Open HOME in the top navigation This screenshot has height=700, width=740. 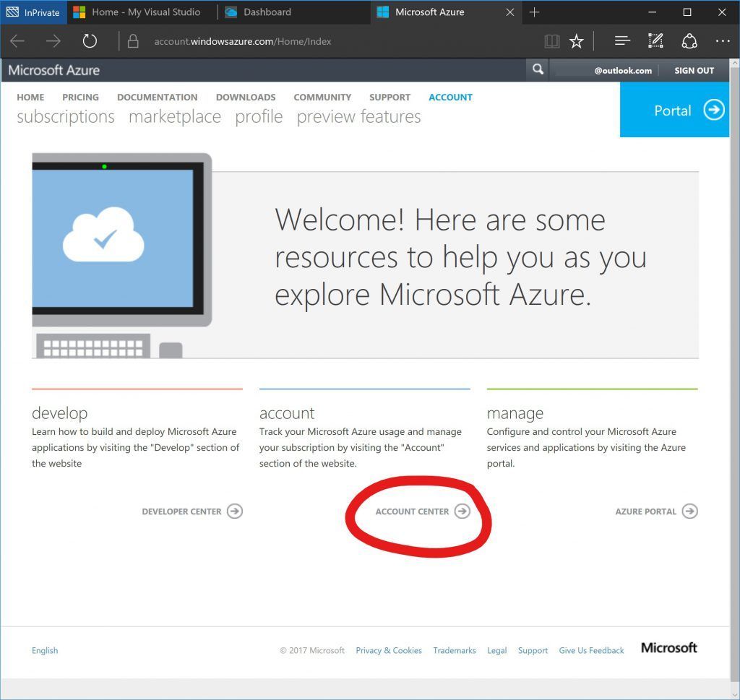pos(30,98)
